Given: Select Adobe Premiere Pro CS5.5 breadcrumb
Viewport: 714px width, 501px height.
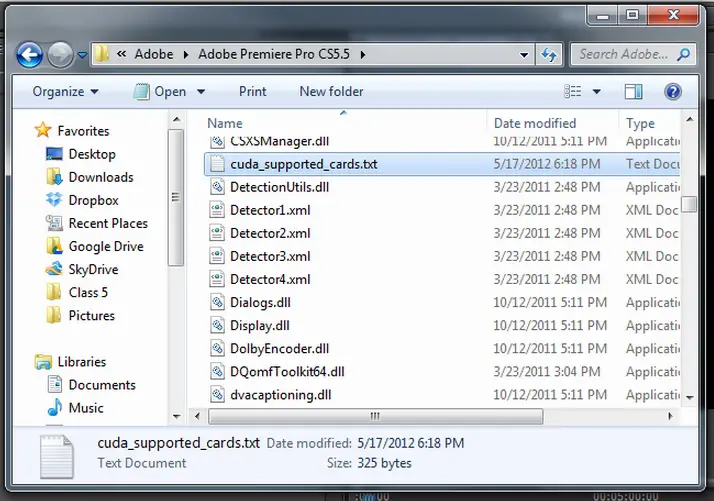Looking at the screenshot, I should click(274, 54).
